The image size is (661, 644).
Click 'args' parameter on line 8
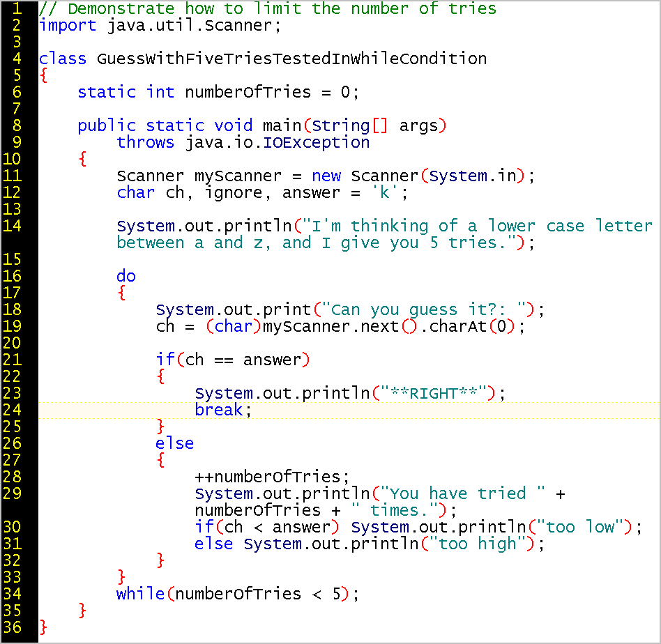(418, 126)
